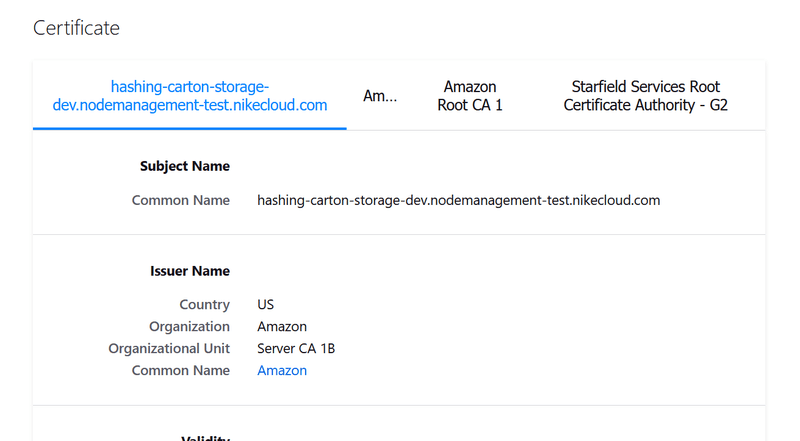Click the black Amazon organization value
This screenshot has width=800, height=441.
pos(282,326)
